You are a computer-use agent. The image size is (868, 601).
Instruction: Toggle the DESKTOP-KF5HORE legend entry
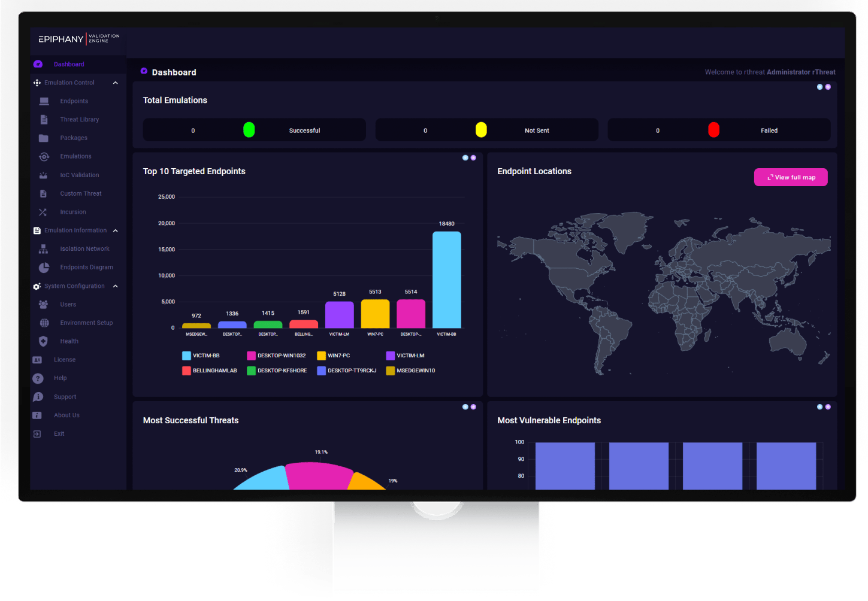(x=277, y=371)
